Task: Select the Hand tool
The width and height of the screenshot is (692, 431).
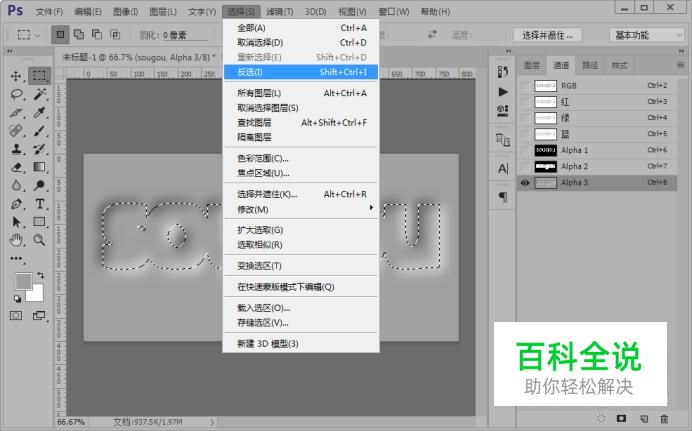Action: 16,240
